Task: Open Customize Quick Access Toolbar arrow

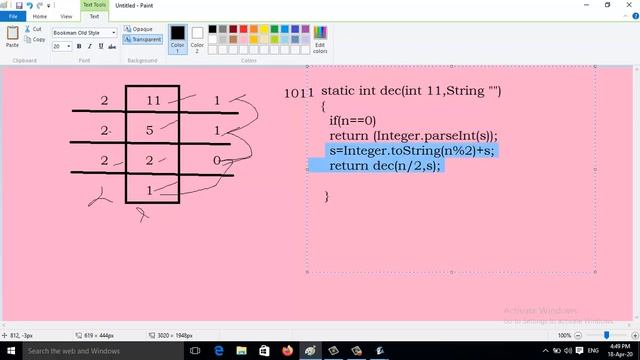Action: click(49, 6)
